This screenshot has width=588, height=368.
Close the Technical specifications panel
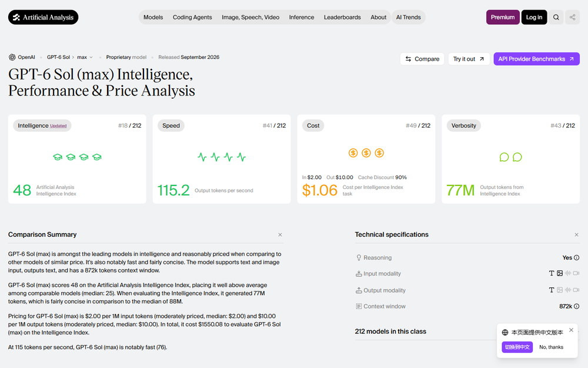click(x=576, y=235)
